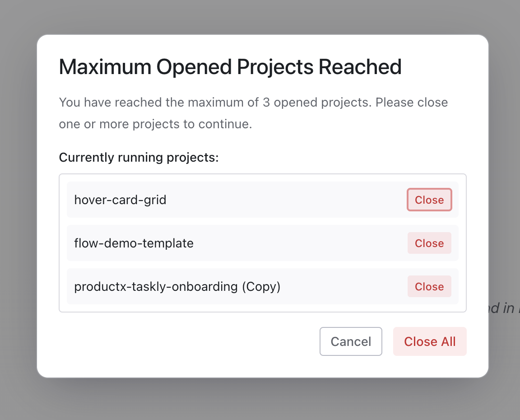Image resolution: width=520 pixels, height=420 pixels.
Task: Click the partially hidden italic text behind dialog
Action: pyautogui.click(x=504, y=308)
